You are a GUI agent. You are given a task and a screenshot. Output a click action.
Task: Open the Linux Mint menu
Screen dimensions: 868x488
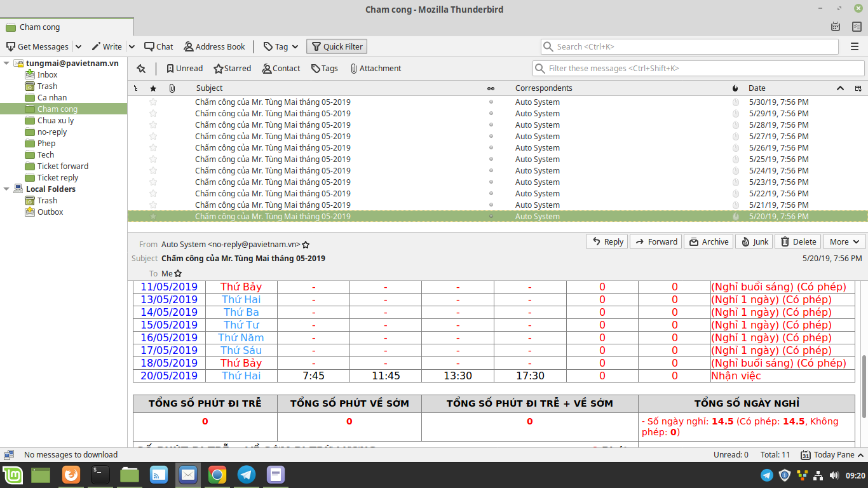pyautogui.click(x=13, y=475)
